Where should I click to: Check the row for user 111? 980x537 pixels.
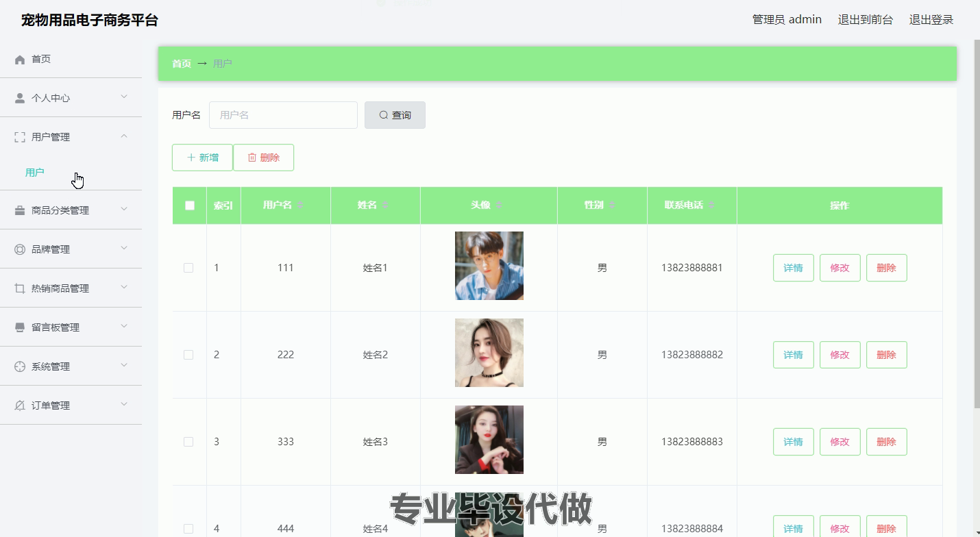188,268
